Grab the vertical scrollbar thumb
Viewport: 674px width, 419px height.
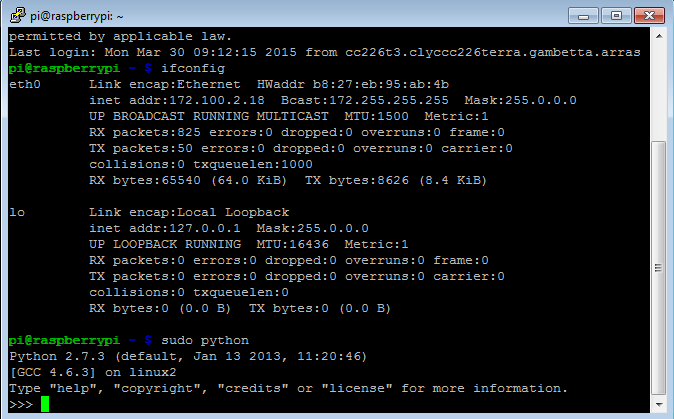tap(659, 268)
